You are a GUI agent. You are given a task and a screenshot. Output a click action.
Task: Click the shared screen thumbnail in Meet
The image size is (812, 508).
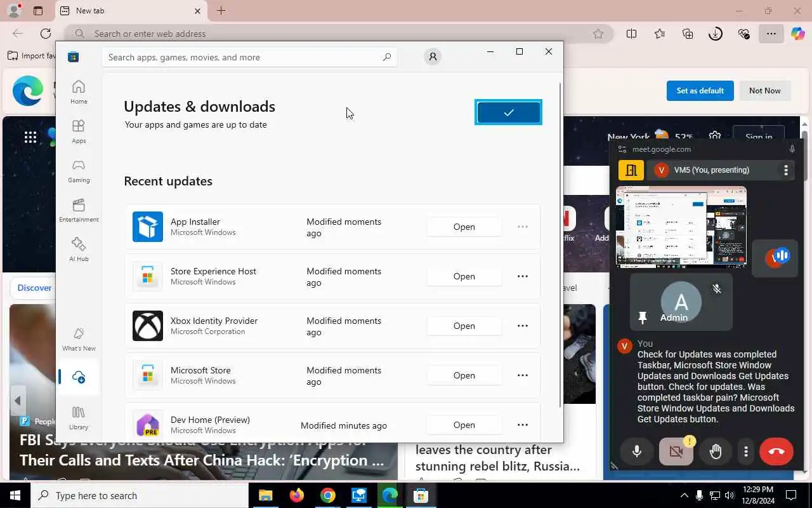pyautogui.click(x=681, y=227)
